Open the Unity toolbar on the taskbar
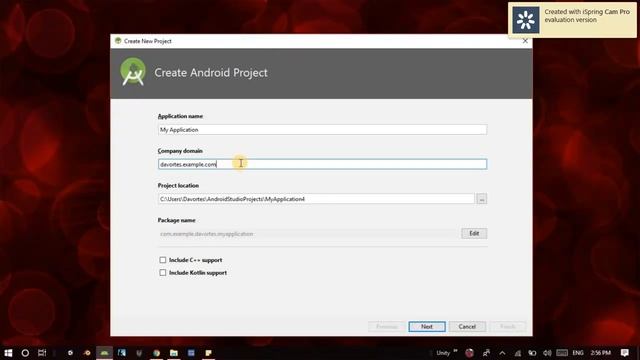640x360 pixels. coord(443,353)
